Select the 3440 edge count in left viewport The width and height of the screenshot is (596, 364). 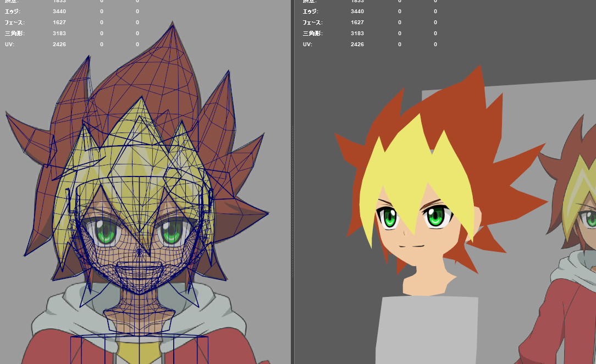pyautogui.click(x=59, y=12)
